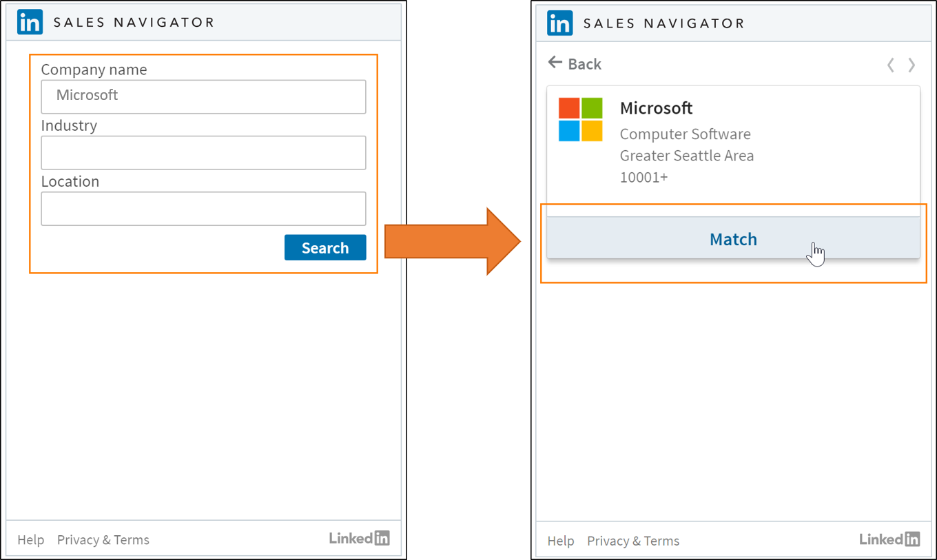
Task: Click the Microsoft four-square company logo
Action: pyautogui.click(x=580, y=120)
